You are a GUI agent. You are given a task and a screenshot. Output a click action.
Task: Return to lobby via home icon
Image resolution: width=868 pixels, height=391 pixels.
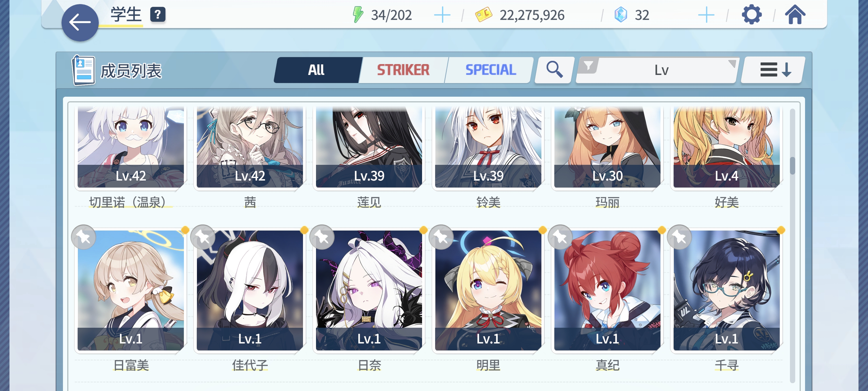795,15
